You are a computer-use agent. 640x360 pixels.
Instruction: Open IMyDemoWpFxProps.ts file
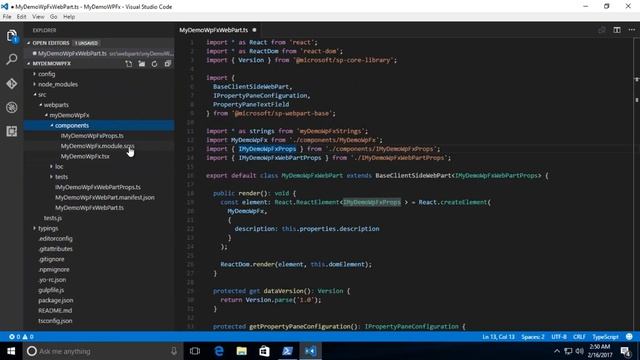(92, 136)
